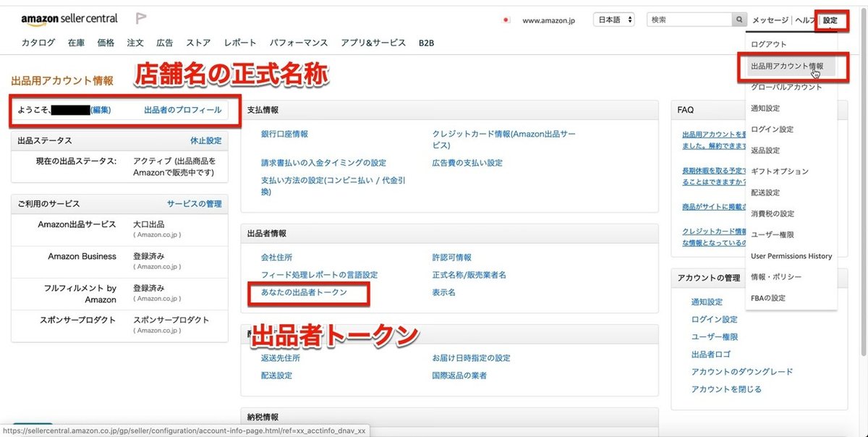Open the アプリ&サービス menu
This screenshot has width=868, height=437.
pos(373,43)
